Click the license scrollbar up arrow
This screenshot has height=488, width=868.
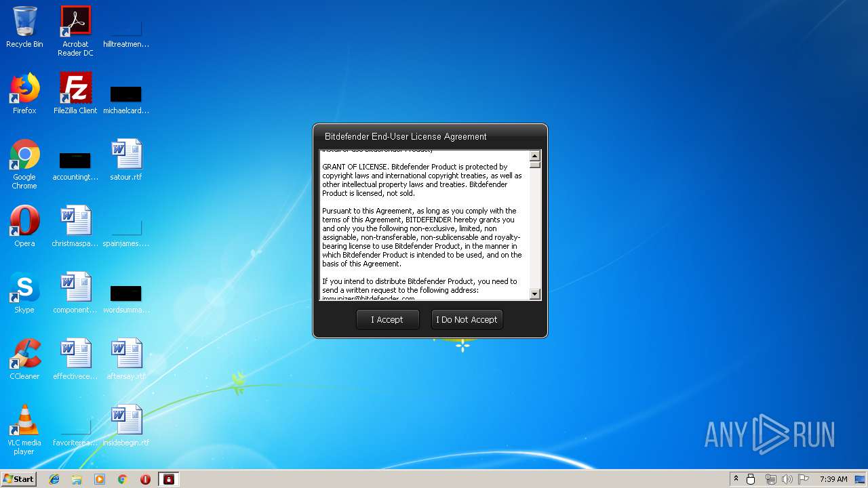tap(535, 155)
